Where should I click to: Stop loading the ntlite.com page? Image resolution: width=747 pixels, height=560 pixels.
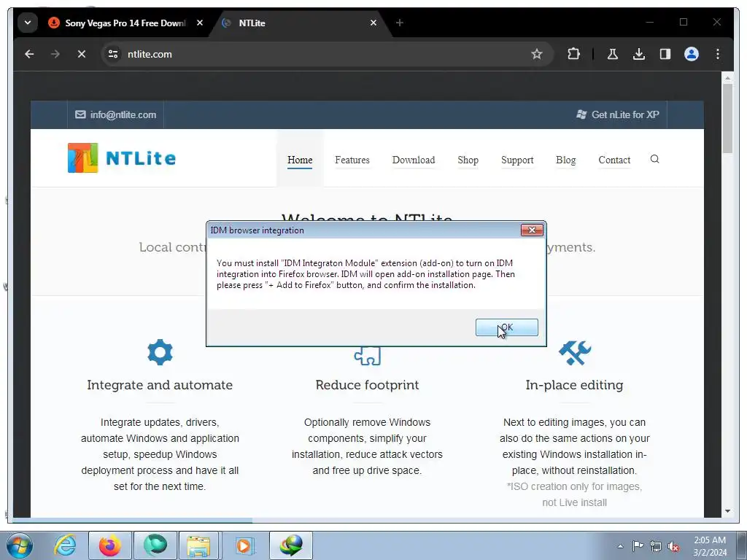pyautogui.click(x=82, y=54)
